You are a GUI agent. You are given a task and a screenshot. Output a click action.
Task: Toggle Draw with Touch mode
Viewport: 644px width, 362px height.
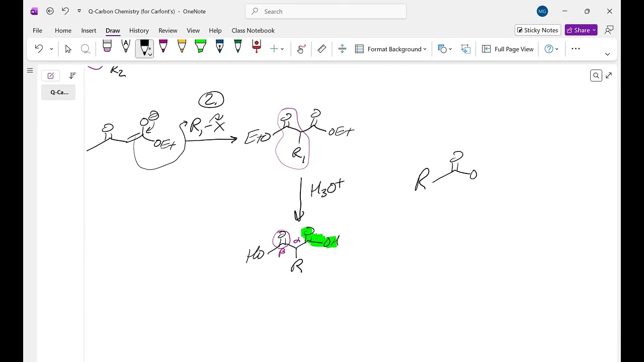pyautogui.click(x=301, y=49)
